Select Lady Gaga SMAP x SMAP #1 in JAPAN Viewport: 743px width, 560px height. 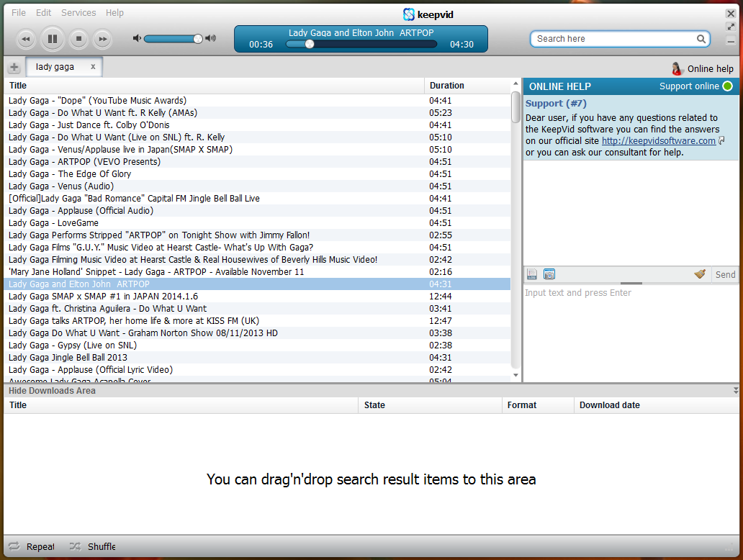pos(257,297)
